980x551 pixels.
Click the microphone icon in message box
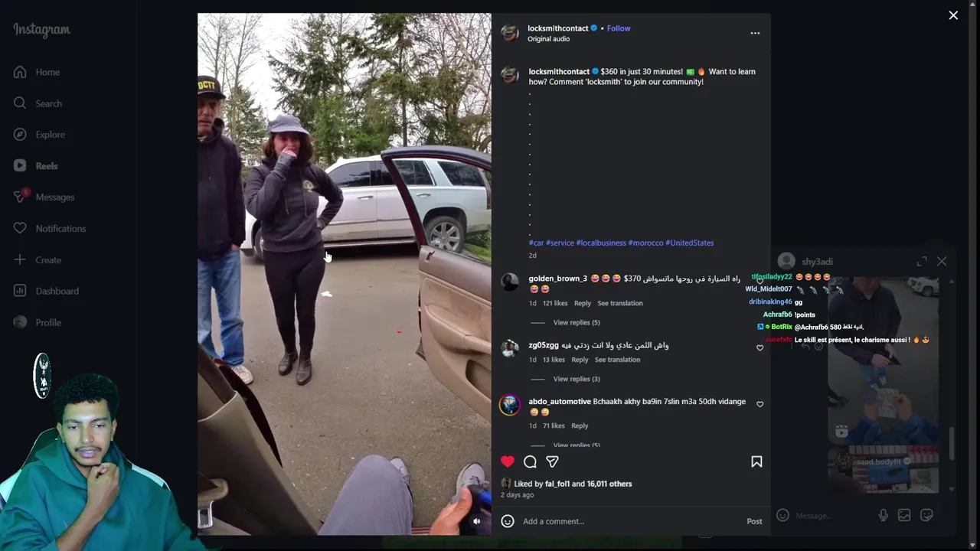pos(883,515)
